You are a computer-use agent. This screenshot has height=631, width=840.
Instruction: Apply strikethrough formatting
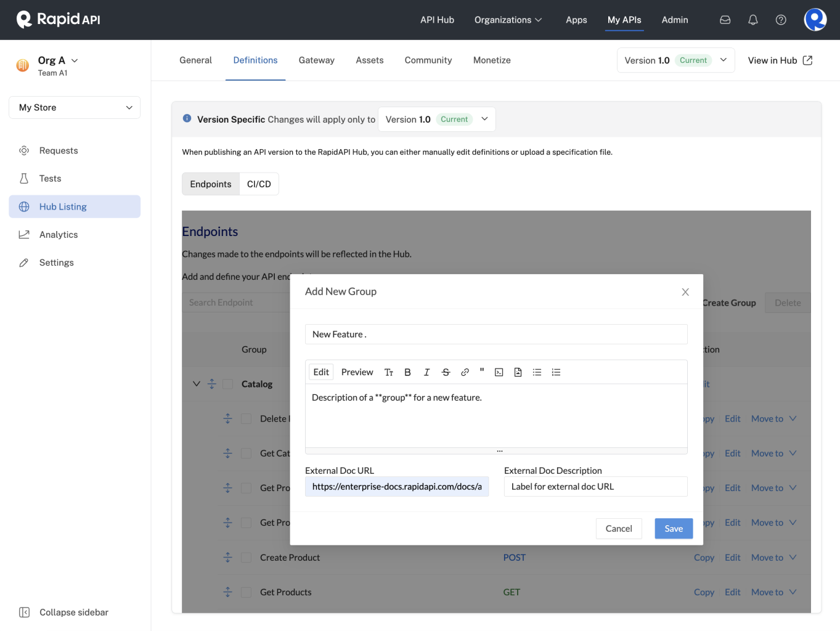click(x=446, y=372)
